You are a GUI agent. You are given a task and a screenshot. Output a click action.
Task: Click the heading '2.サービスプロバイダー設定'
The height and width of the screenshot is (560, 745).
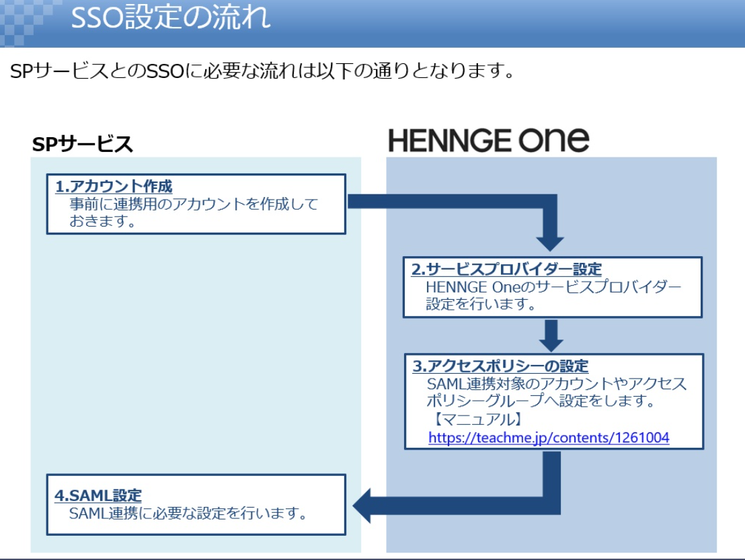(x=506, y=270)
